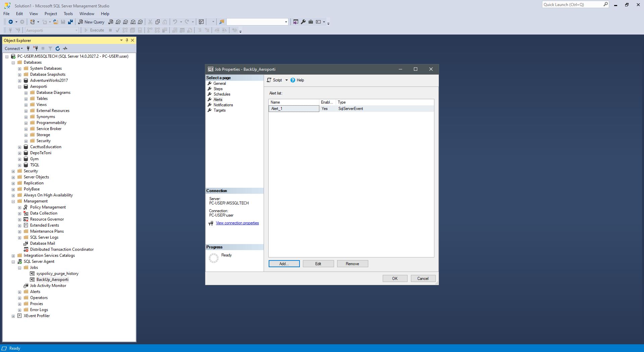Open the View connection properties link
The height and width of the screenshot is (352, 644).
click(237, 223)
